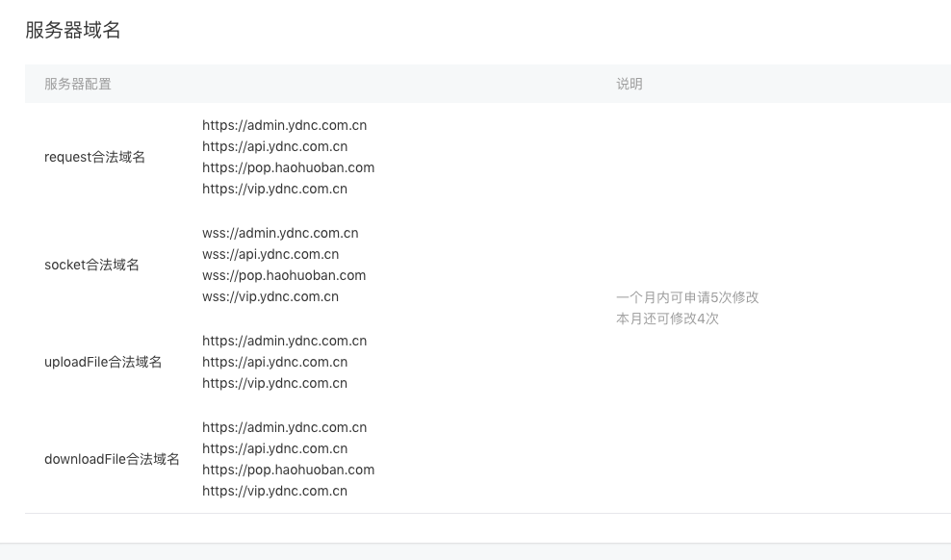Click the 一个月内可申请5次修改 note
Viewport: 951px width, 560px height.
coord(687,297)
